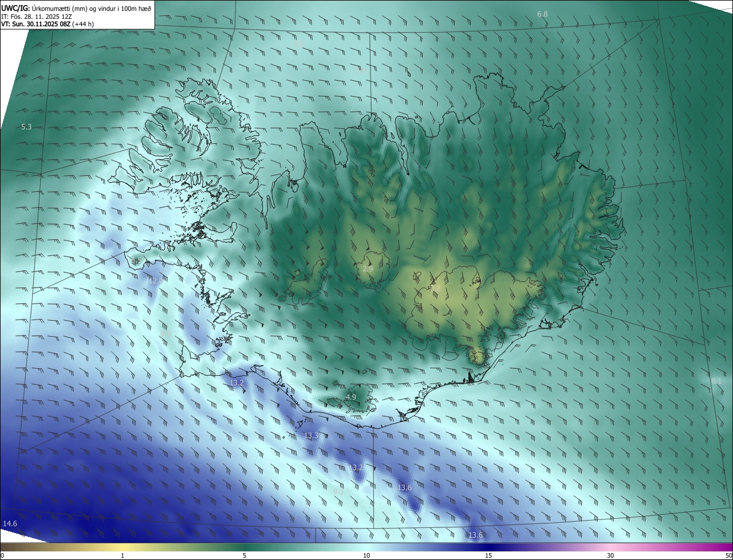
Task: Click the valid time 'VT: Sun. 30.11.2025 08Z (+44 h)'
Action: (x=48, y=24)
